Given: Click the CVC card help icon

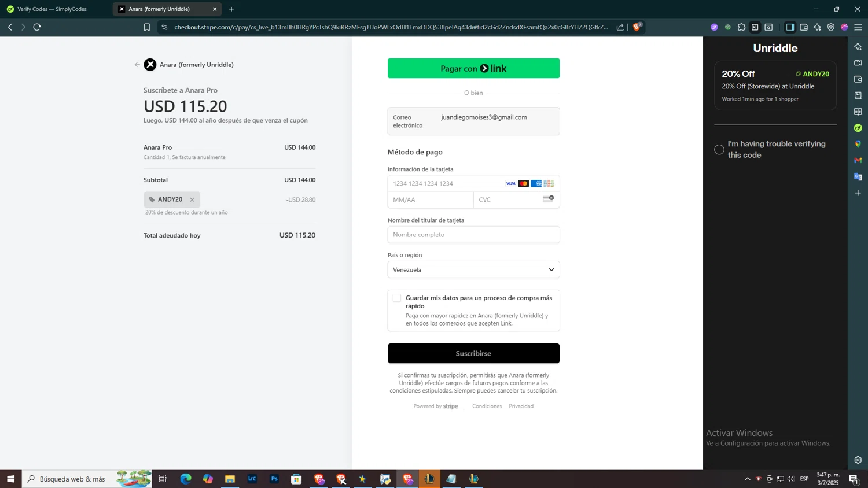Looking at the screenshot, I should coord(548,199).
